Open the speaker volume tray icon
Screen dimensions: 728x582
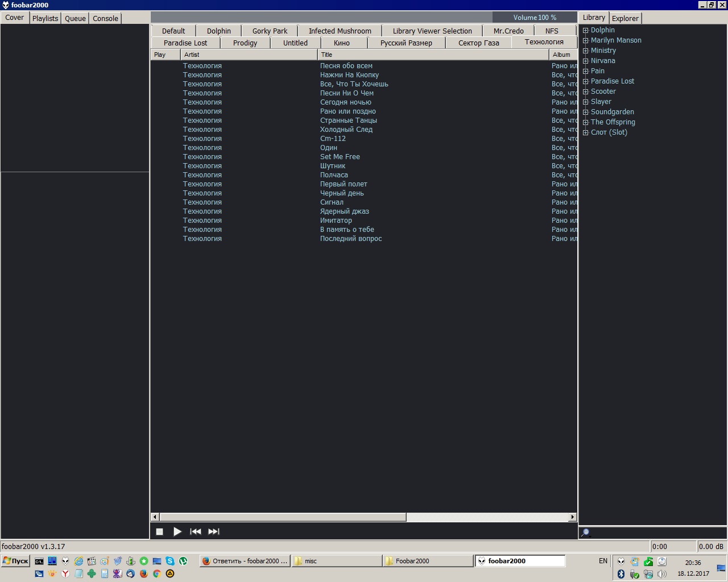pos(661,574)
